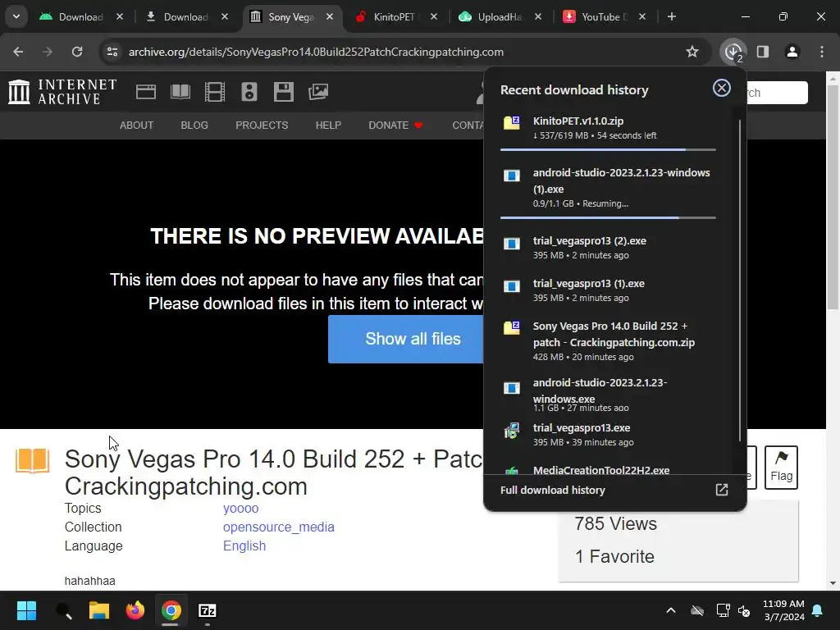
Task: Open Windows Start menu
Action: [26, 610]
